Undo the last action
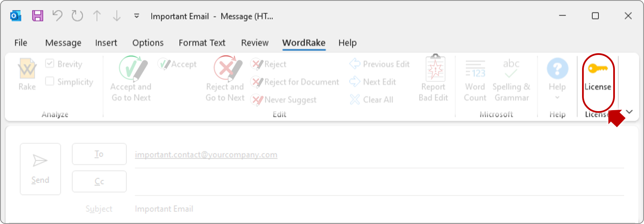644x224 pixels. tap(57, 16)
